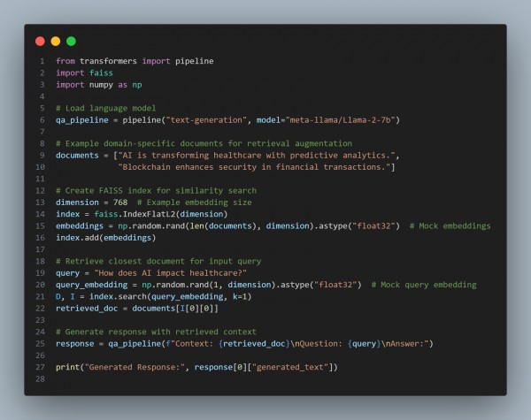Click 'from transformers import pipeline' on line 1
This screenshot has width=531, height=420.
point(135,61)
